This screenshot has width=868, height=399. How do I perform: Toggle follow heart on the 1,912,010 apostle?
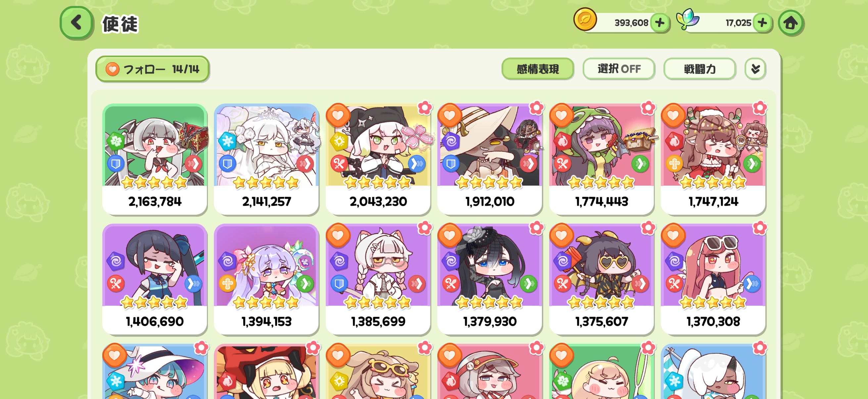[x=449, y=115]
